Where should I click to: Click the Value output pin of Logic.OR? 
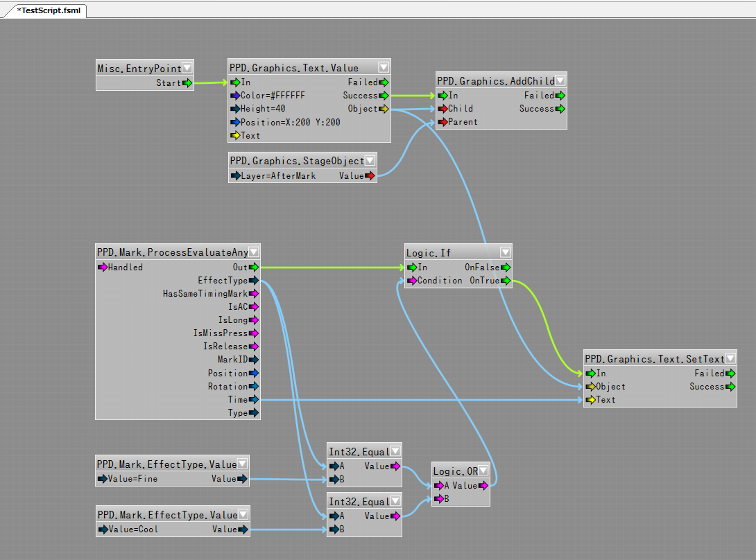tap(483, 486)
